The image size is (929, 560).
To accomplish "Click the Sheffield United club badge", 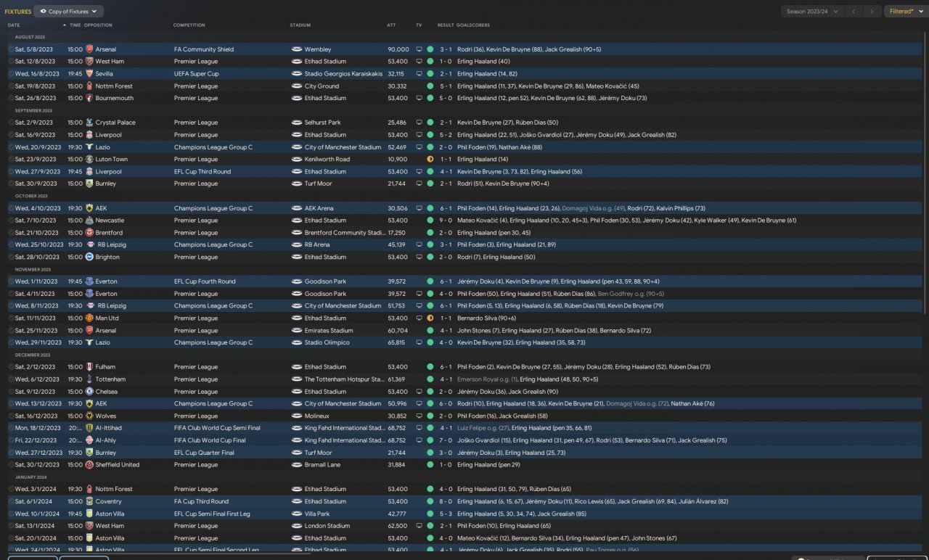I will click(x=89, y=465).
